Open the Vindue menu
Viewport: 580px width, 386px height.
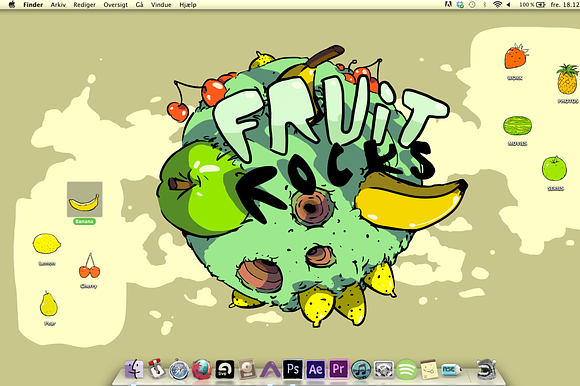tap(161, 5)
